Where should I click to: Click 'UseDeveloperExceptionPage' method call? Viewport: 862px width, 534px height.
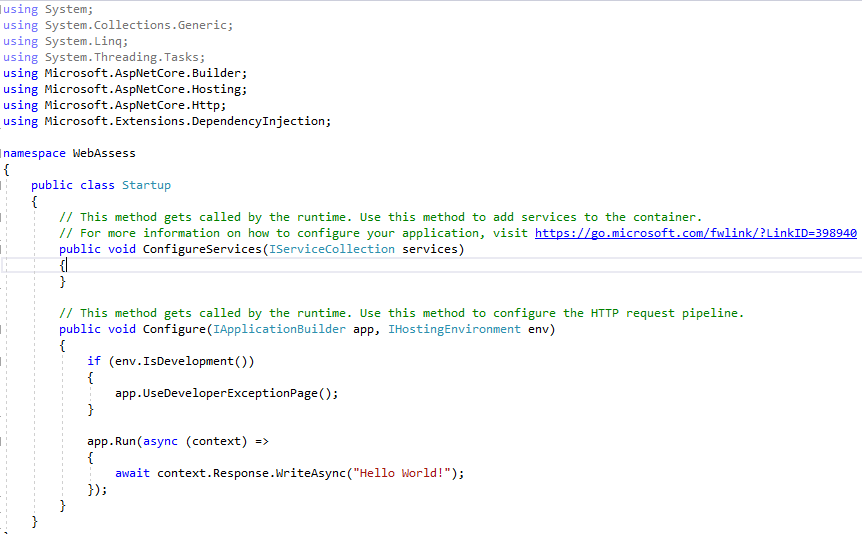coord(230,393)
